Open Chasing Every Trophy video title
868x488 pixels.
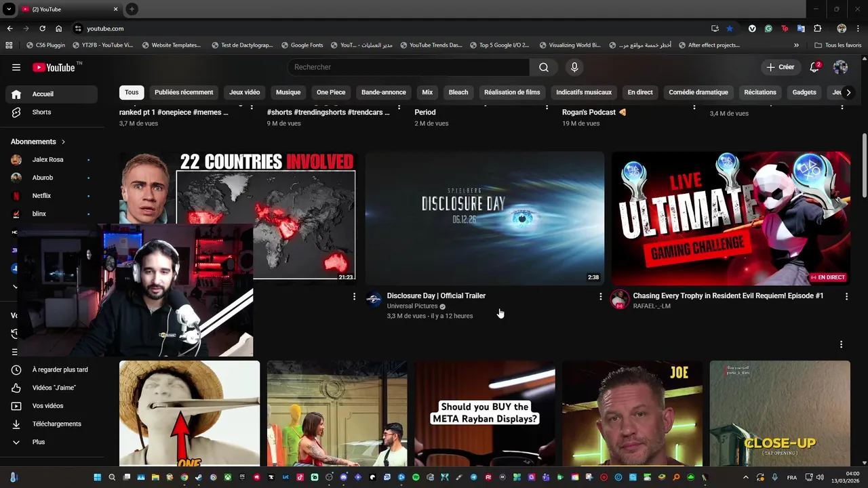click(728, 296)
